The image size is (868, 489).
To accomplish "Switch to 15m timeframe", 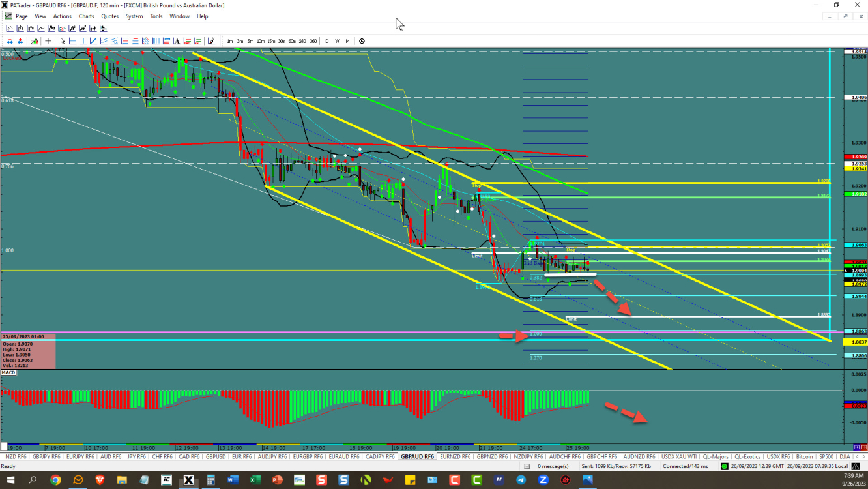I will (x=271, y=41).
